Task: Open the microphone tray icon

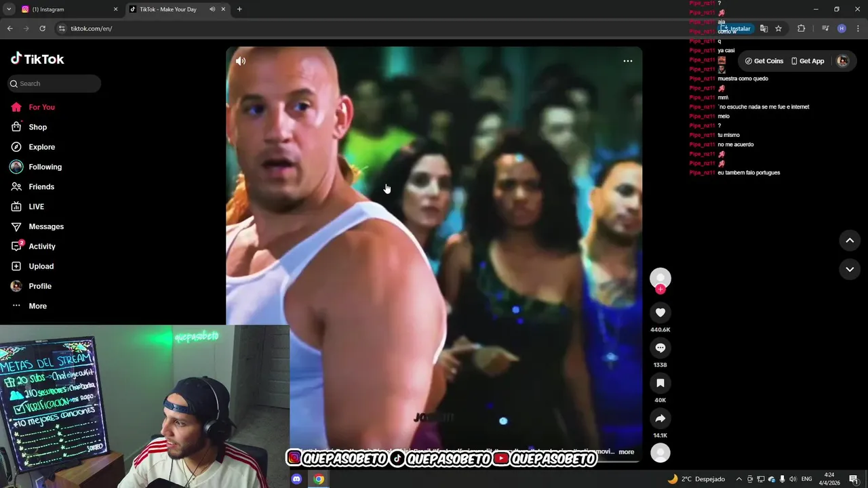Action: click(x=782, y=479)
